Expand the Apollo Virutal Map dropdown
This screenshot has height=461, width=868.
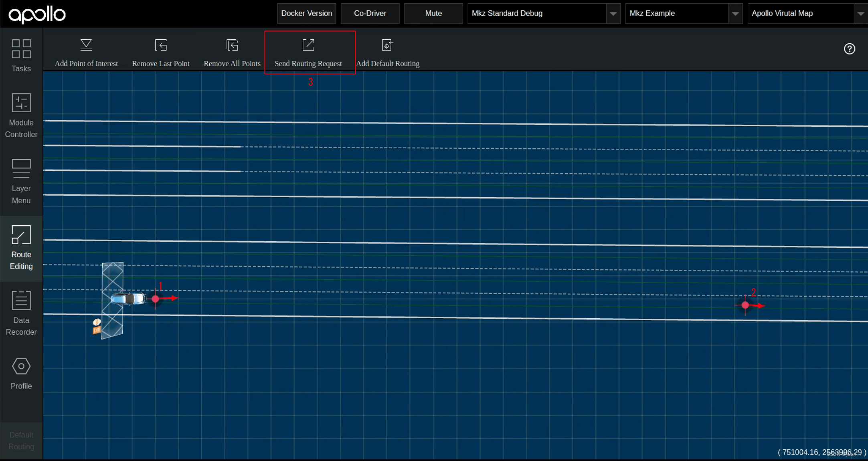[860, 14]
